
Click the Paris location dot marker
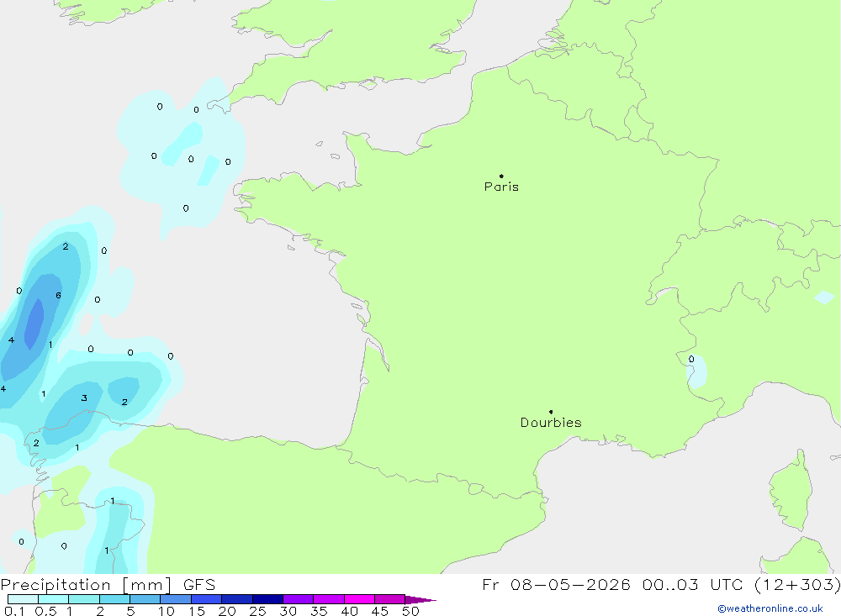501,176
